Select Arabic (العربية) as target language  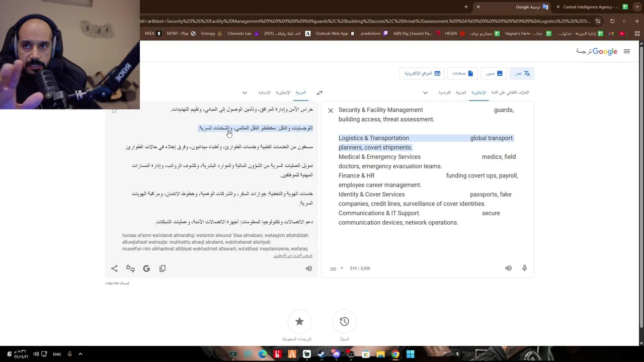click(300, 93)
